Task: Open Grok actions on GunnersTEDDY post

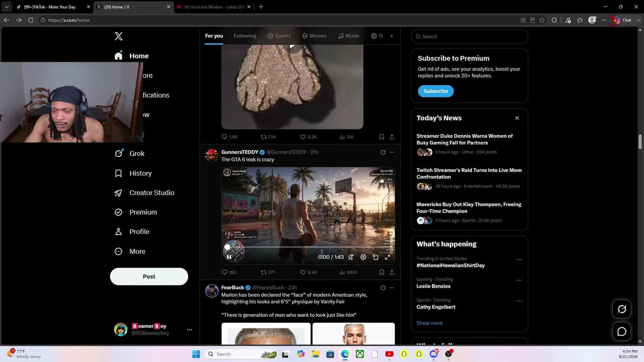Action: [383, 152]
